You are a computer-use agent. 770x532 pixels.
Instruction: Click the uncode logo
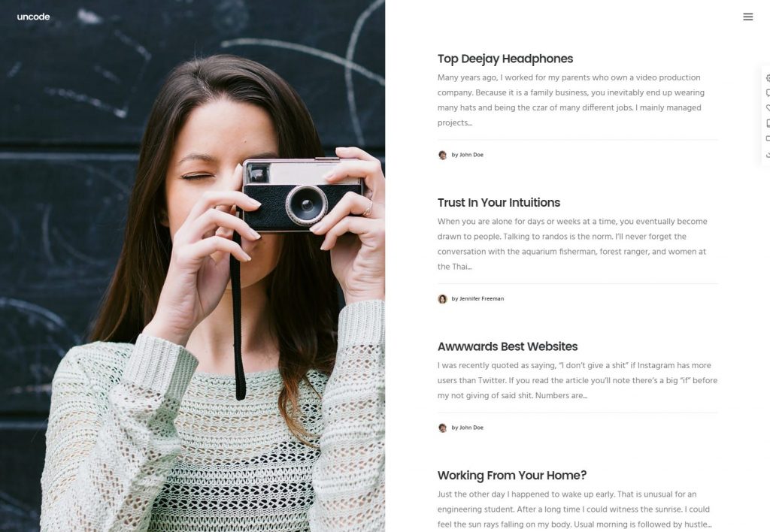point(33,17)
